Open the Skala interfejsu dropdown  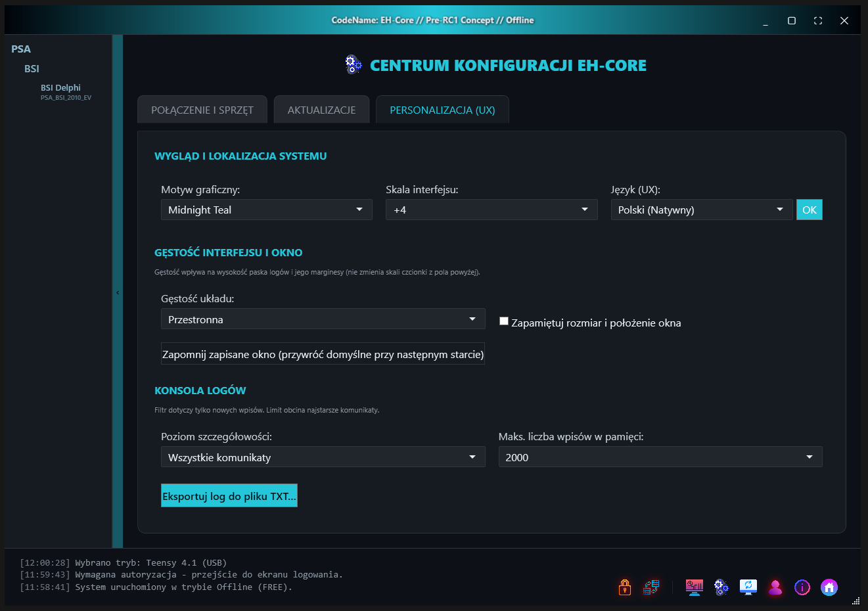pos(491,210)
